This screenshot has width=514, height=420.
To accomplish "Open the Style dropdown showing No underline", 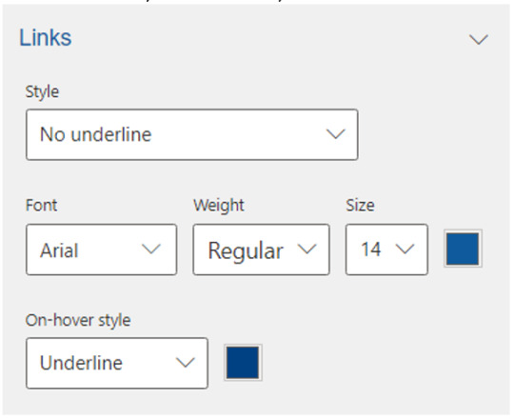I will [x=191, y=134].
